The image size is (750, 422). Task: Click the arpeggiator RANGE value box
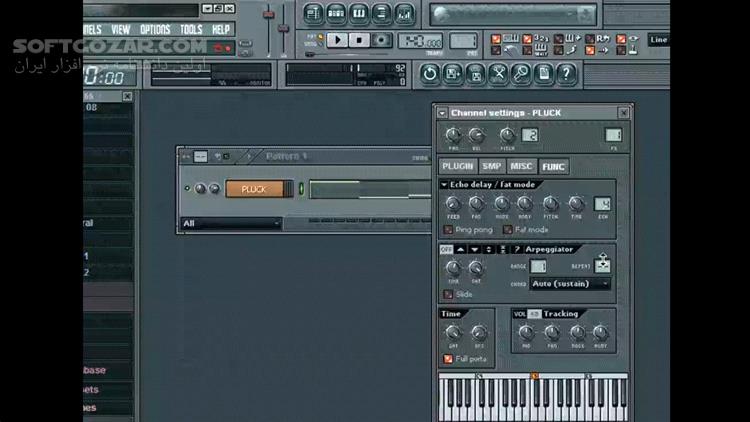[x=538, y=266]
